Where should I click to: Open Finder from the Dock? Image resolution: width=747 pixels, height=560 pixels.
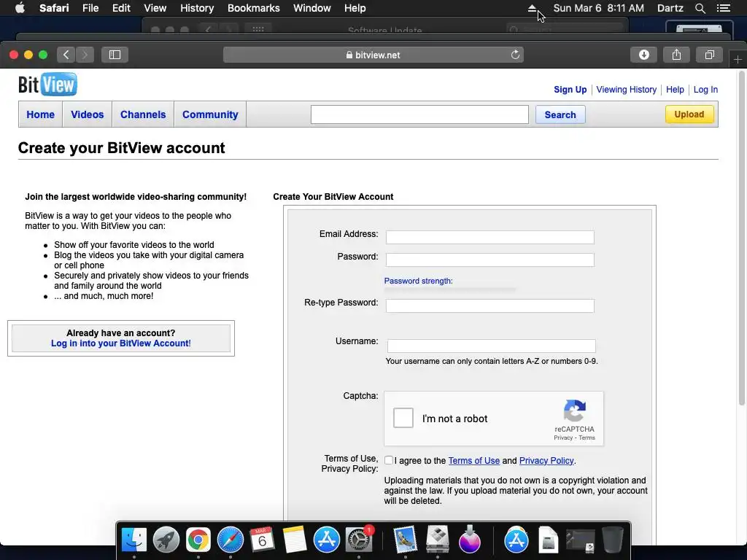[134, 540]
